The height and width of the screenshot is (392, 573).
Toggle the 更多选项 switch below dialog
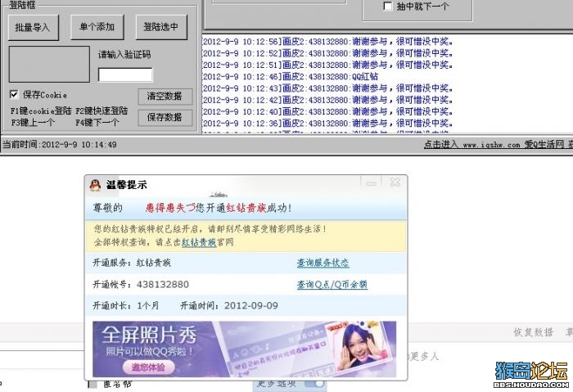point(315,383)
